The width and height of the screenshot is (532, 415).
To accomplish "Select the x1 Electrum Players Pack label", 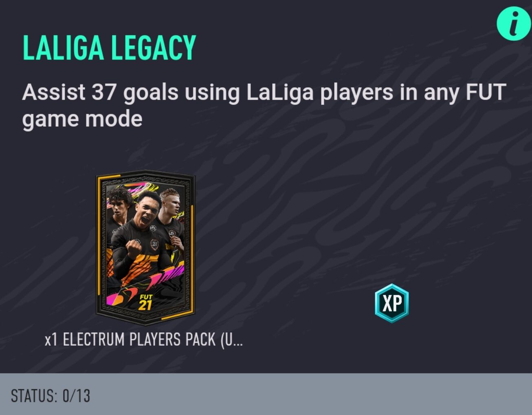I will (143, 339).
